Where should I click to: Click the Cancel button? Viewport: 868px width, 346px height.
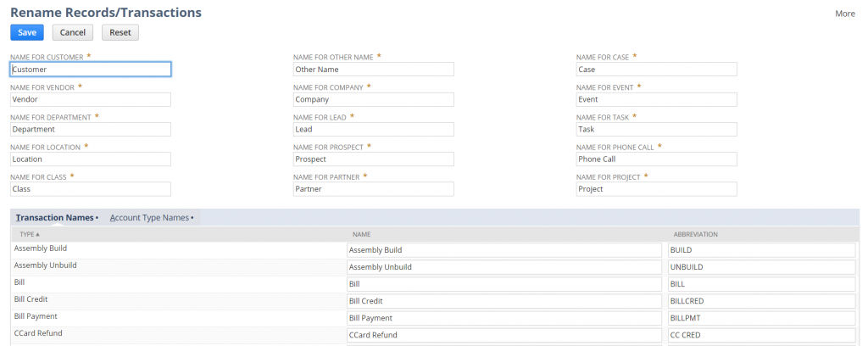click(x=73, y=32)
